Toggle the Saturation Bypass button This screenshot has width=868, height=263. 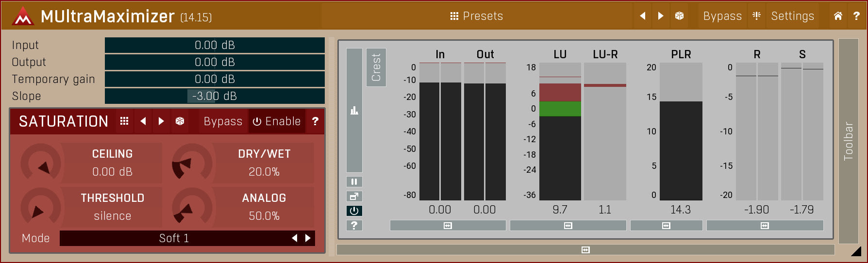(223, 121)
